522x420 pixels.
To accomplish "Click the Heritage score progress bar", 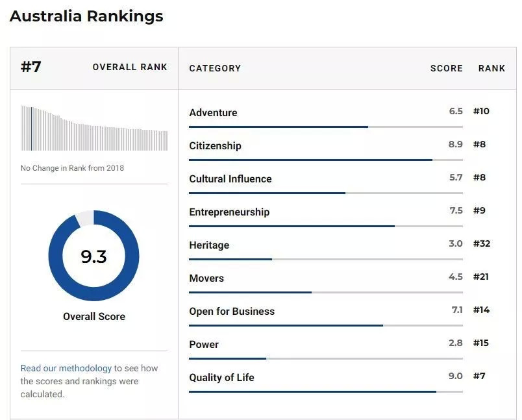I will (326, 259).
